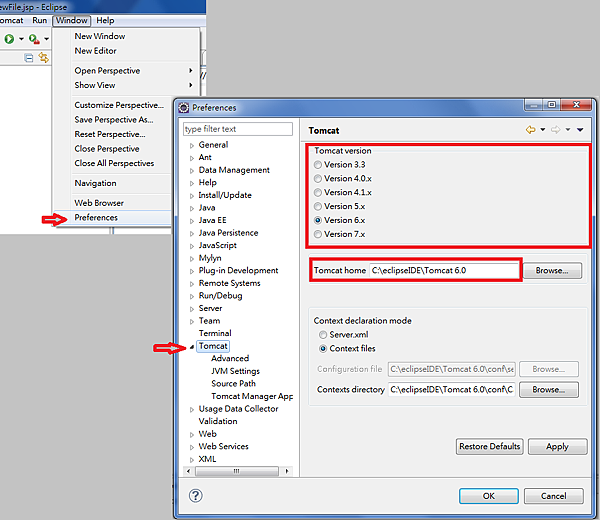This screenshot has height=520, width=600.
Task: Click Browse next to Contexts directory
Action: [549, 390]
